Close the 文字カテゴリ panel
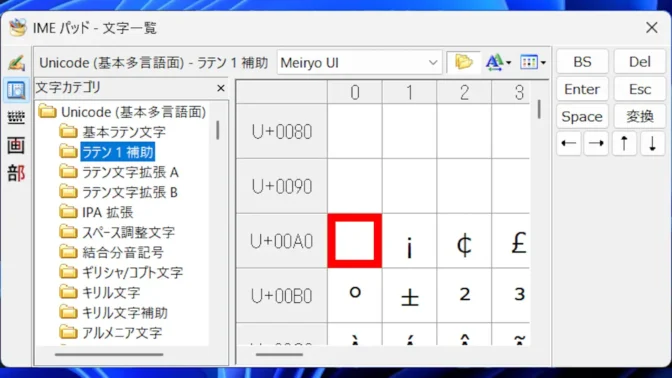Screen dimensions: 672x378 221,88
